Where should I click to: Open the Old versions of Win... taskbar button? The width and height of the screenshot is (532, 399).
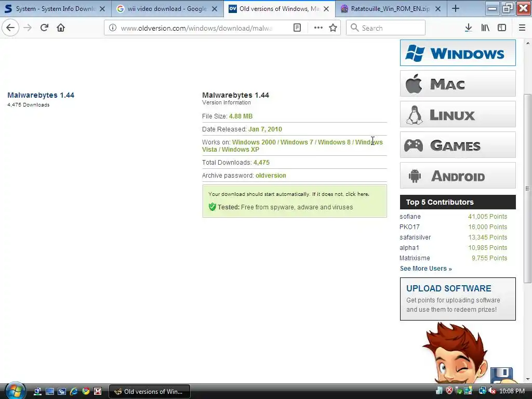tap(150, 392)
